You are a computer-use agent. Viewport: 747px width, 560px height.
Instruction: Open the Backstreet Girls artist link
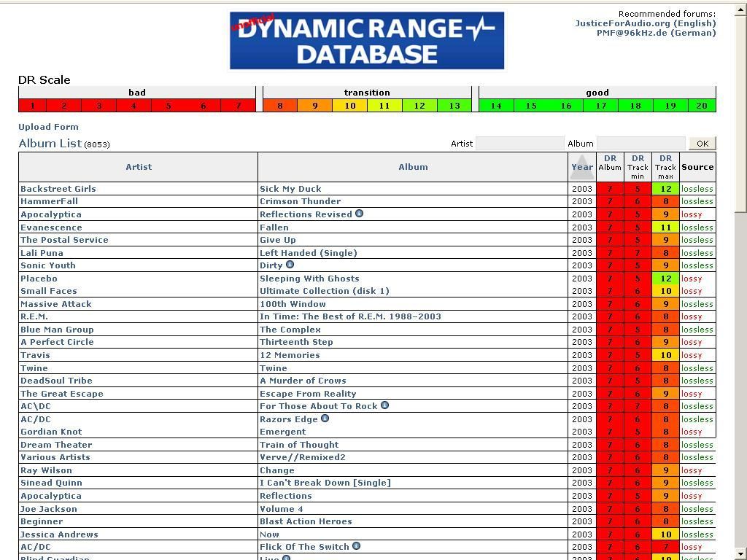click(58, 189)
